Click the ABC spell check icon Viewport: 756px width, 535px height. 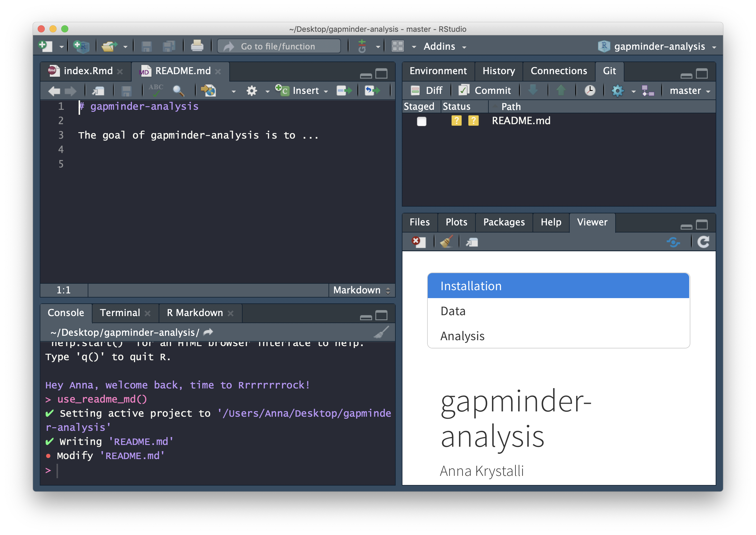click(x=156, y=90)
